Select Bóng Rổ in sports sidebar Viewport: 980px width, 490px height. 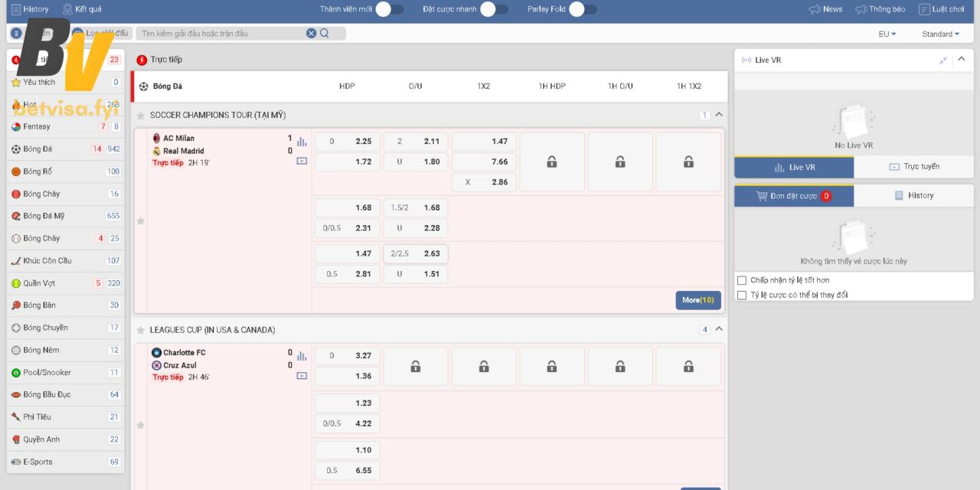37,171
